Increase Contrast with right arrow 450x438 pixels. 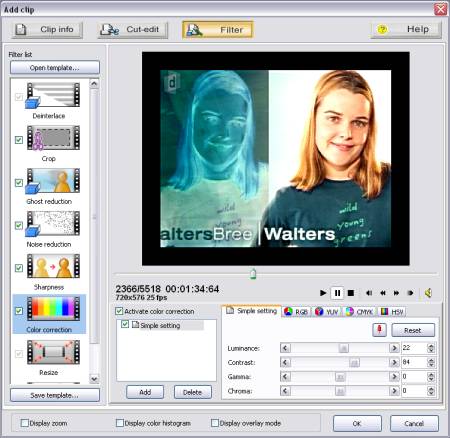point(394,362)
